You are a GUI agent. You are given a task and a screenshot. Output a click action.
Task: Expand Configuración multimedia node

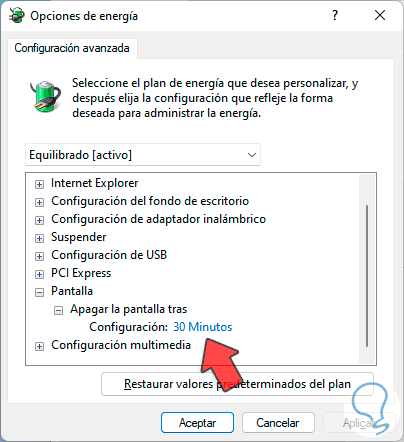click(x=39, y=346)
